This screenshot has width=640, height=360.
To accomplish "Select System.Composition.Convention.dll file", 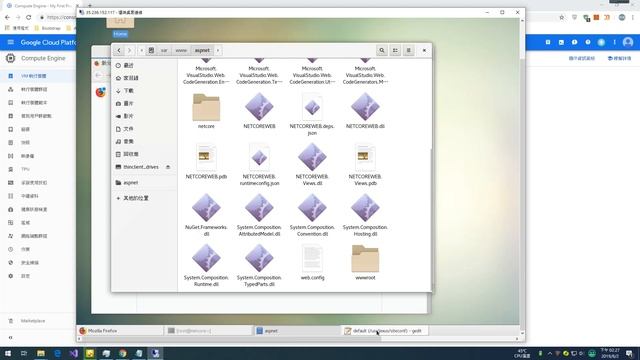I will point(312,215).
